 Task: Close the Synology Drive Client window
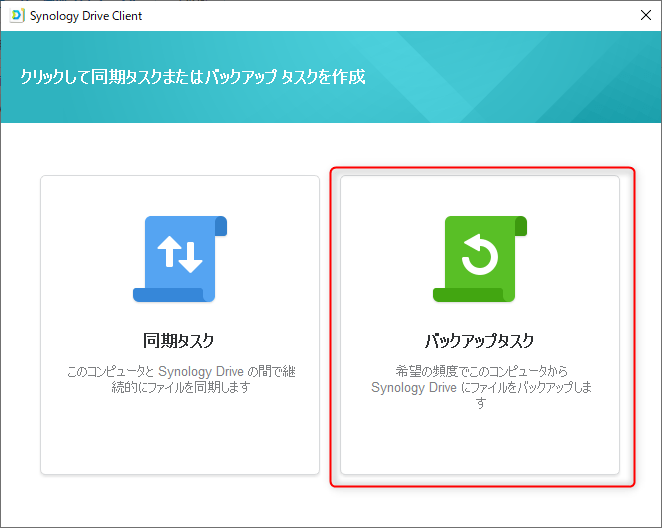pos(646,15)
